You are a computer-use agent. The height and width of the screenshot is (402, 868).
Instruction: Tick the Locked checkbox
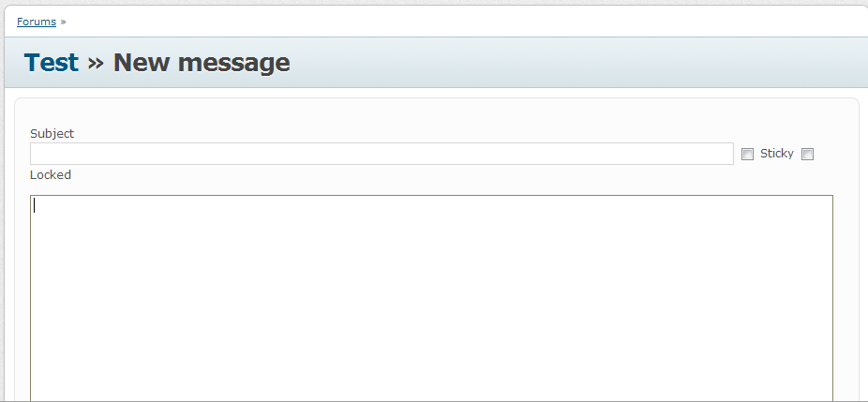(808, 155)
